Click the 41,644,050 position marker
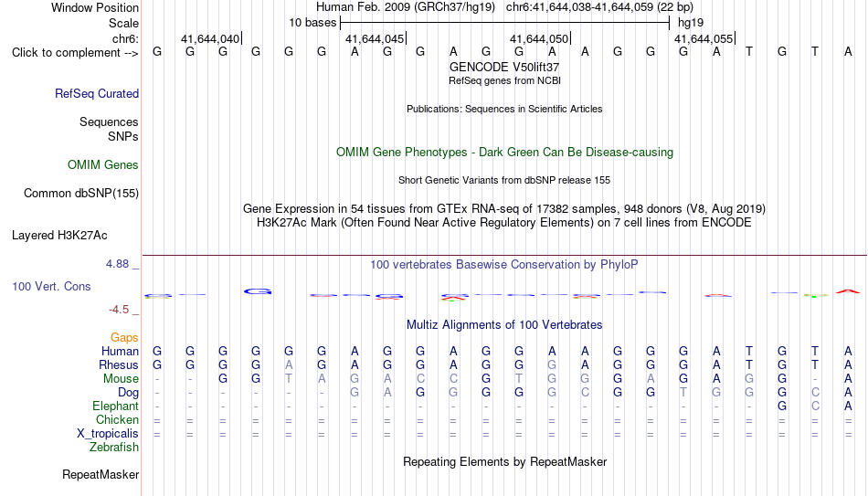This screenshot has width=868, height=496. [540, 38]
